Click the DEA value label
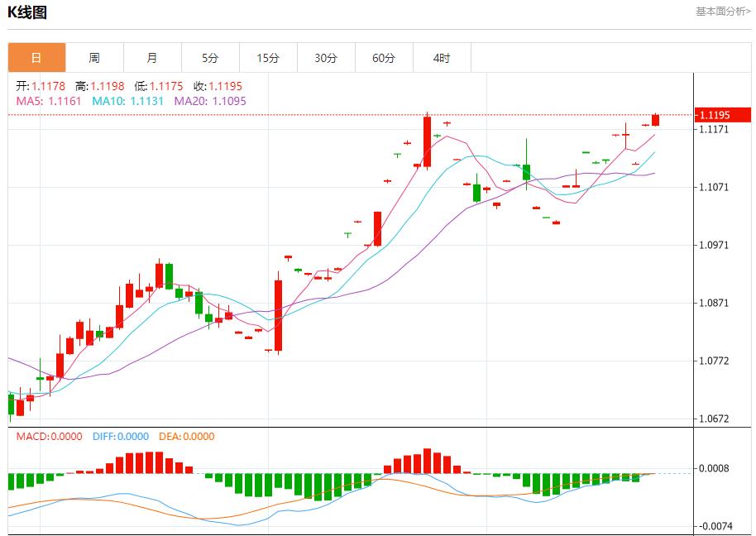This screenshot has height=536, width=756. [184, 436]
